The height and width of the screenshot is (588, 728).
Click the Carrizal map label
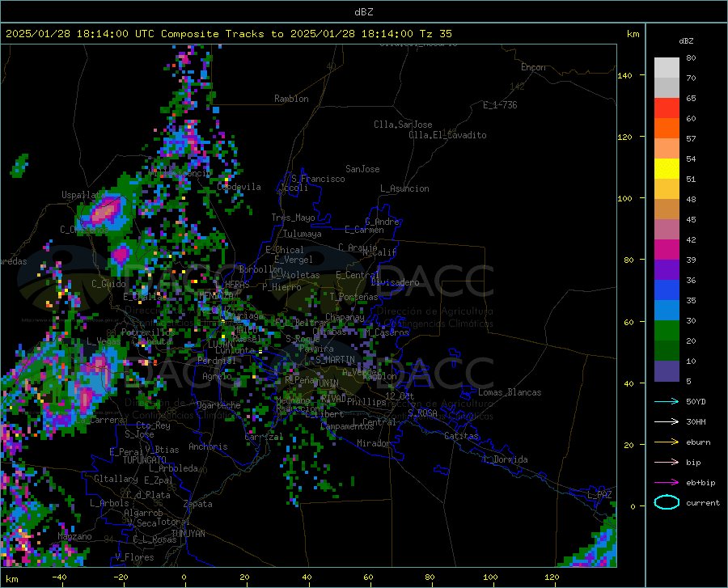(x=264, y=437)
